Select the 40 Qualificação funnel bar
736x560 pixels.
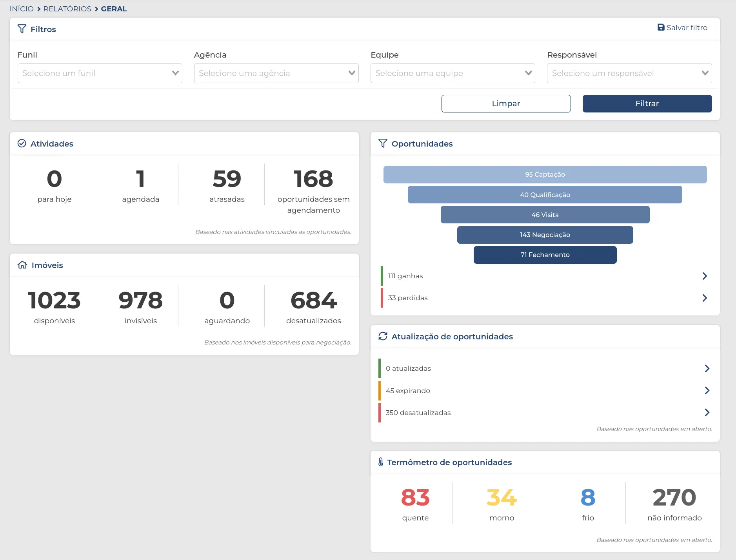[545, 195]
